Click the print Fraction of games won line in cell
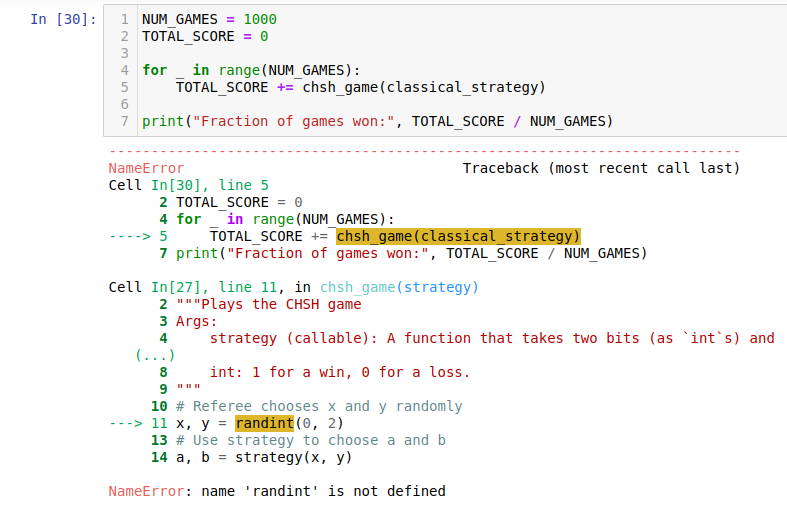The width and height of the screenshot is (787, 525). click(377, 121)
